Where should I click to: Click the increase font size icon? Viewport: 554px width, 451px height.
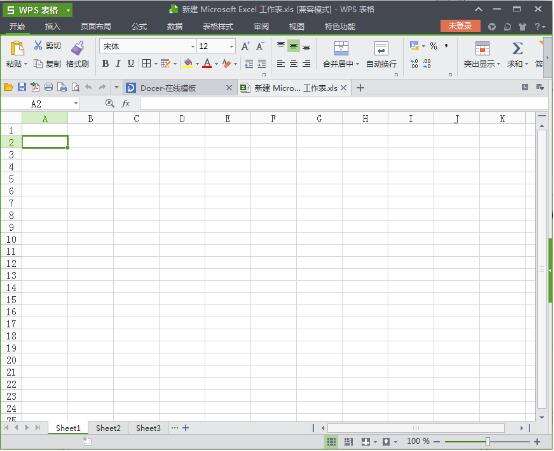245,46
